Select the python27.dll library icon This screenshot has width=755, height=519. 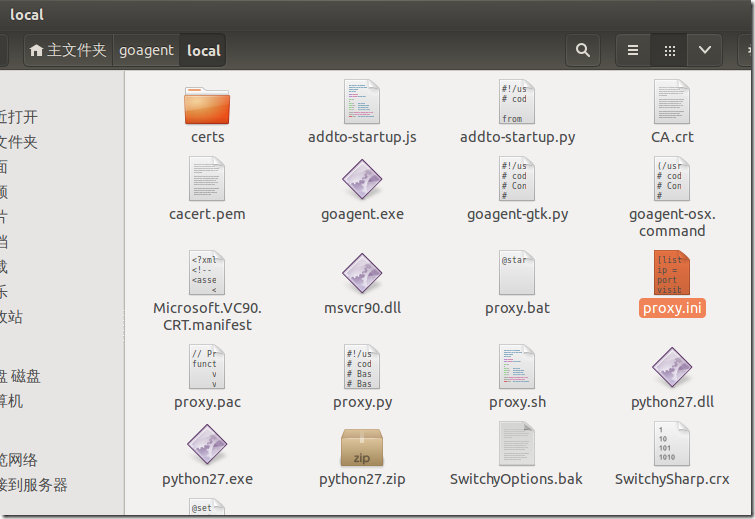pyautogui.click(x=672, y=367)
